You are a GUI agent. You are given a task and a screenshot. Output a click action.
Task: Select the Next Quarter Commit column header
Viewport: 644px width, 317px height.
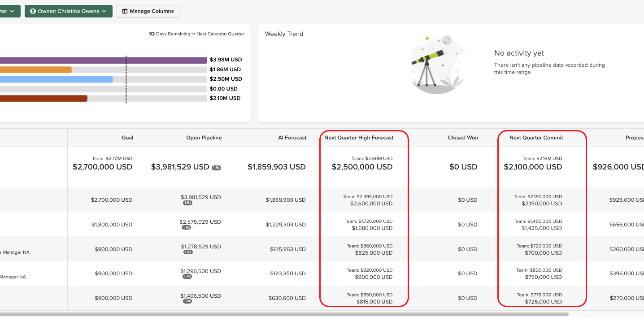pos(536,138)
